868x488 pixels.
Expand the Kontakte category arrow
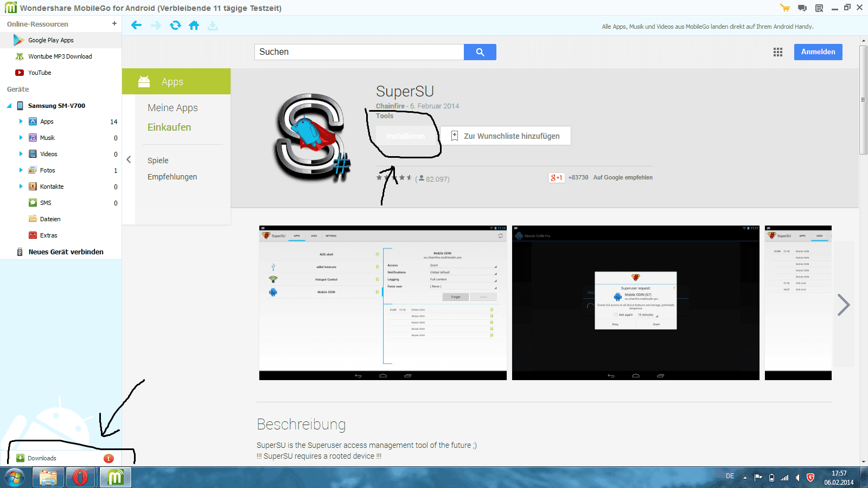point(21,187)
